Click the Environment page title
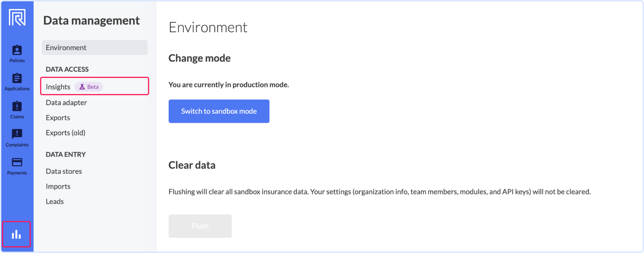644x253 pixels. point(208,27)
